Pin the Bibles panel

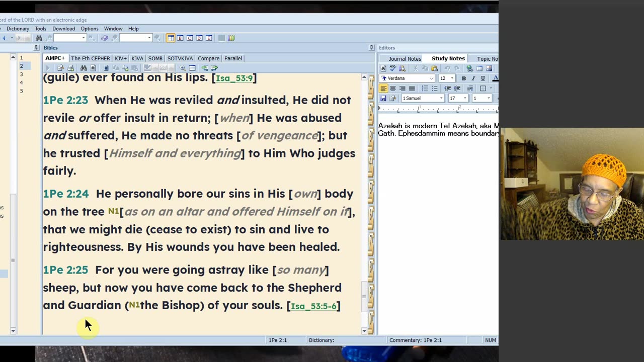click(371, 48)
